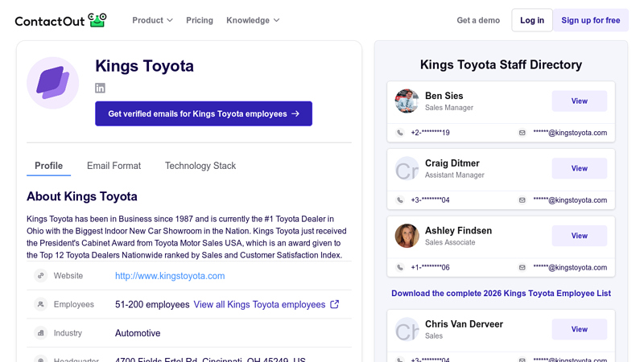The image size is (644, 362).
Task: Click the Employees row person icon
Action: [41, 304]
